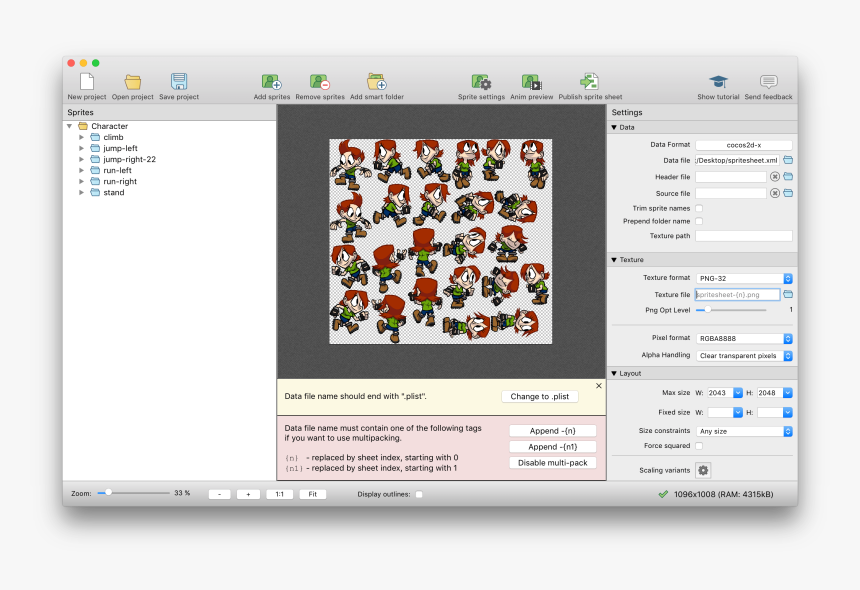Expand the jump-right-22 folder arrow
Screen dimensions: 860x590
click(81, 159)
